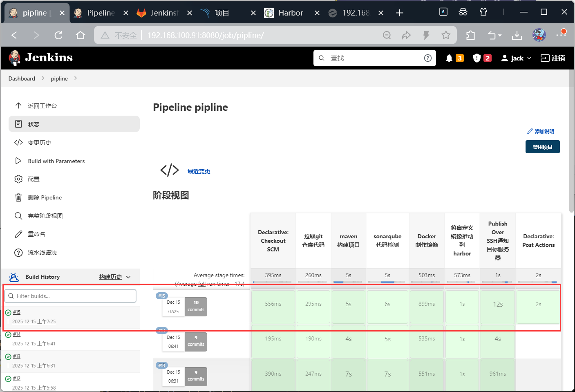Go to the browser home page icon

[81, 35]
